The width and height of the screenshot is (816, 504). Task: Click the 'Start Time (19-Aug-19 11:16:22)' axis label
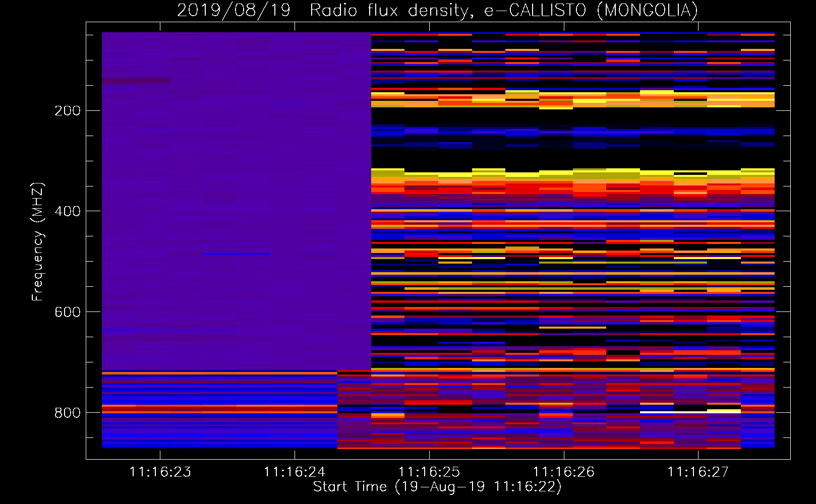point(437,487)
